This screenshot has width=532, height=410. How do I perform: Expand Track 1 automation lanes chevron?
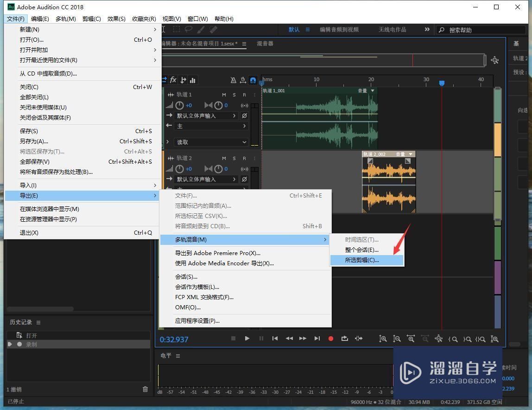click(168, 142)
